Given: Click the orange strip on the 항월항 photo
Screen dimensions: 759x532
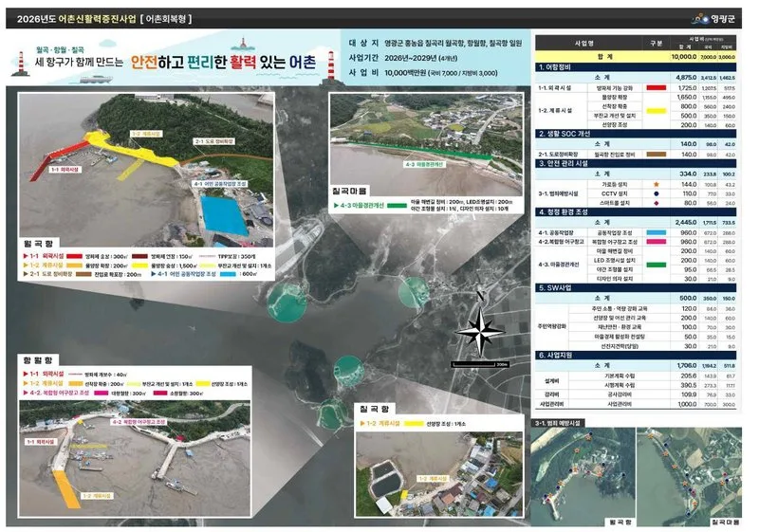Looking at the screenshot, I should coord(66,488).
